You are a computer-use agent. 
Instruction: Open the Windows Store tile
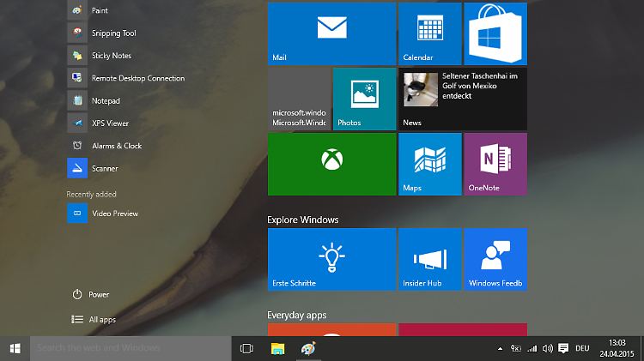click(x=495, y=33)
